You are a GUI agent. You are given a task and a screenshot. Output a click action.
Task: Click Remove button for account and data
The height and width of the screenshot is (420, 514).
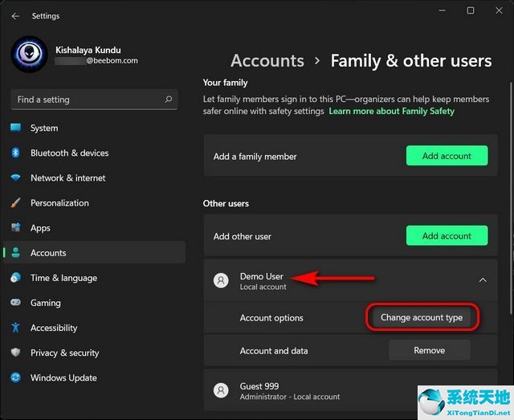tap(429, 350)
